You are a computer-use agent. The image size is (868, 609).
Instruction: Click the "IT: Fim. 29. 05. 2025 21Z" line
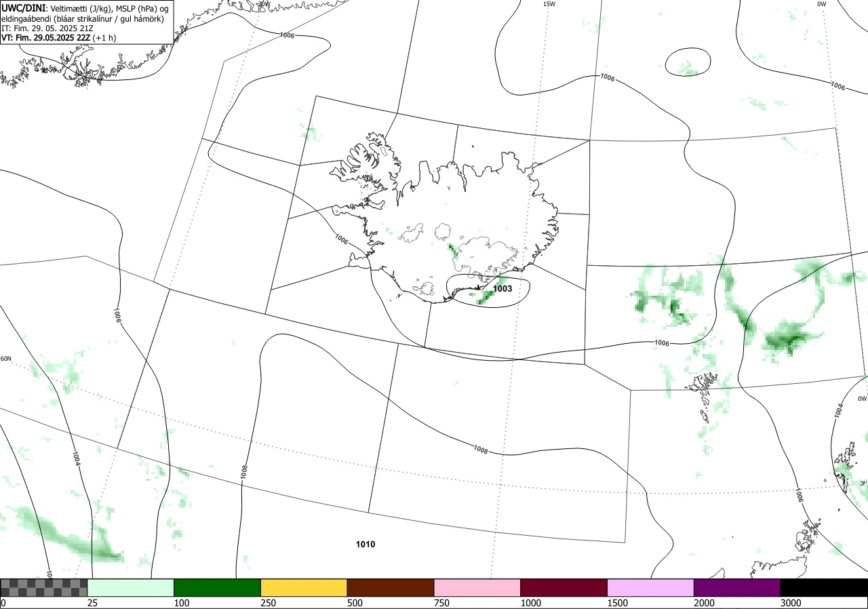click(46, 28)
